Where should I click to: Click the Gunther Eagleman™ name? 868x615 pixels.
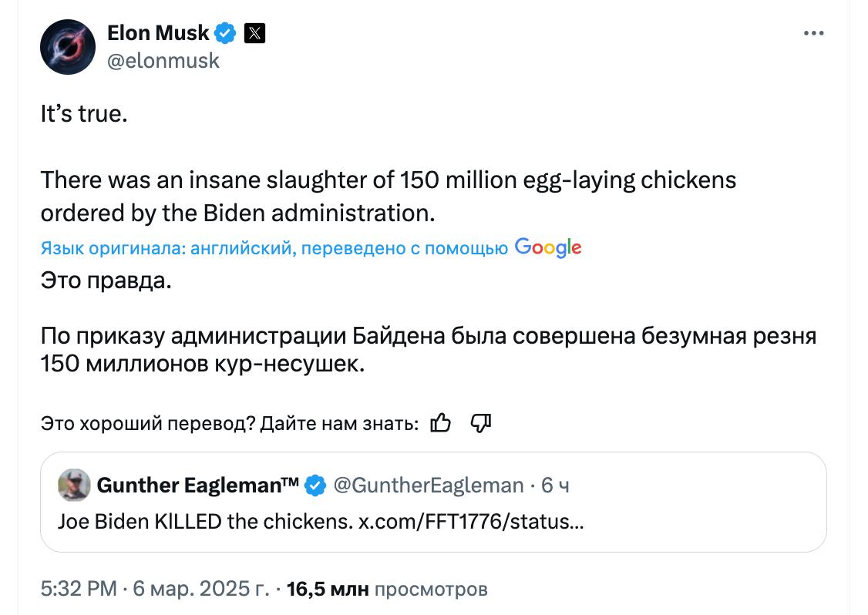[197, 485]
